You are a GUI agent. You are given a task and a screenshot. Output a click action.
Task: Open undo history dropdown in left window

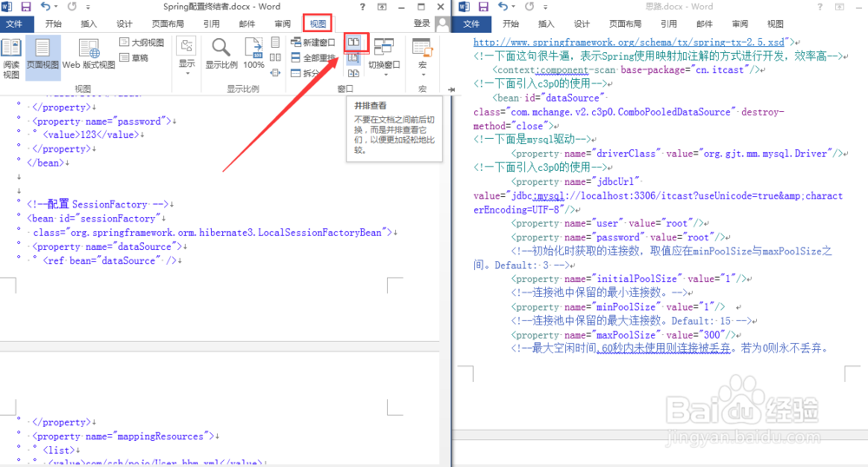pyautogui.click(x=55, y=7)
